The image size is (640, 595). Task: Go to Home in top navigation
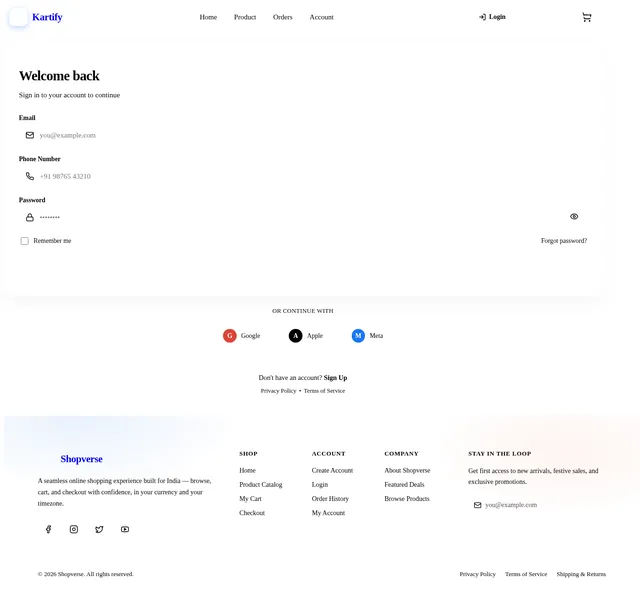point(208,17)
